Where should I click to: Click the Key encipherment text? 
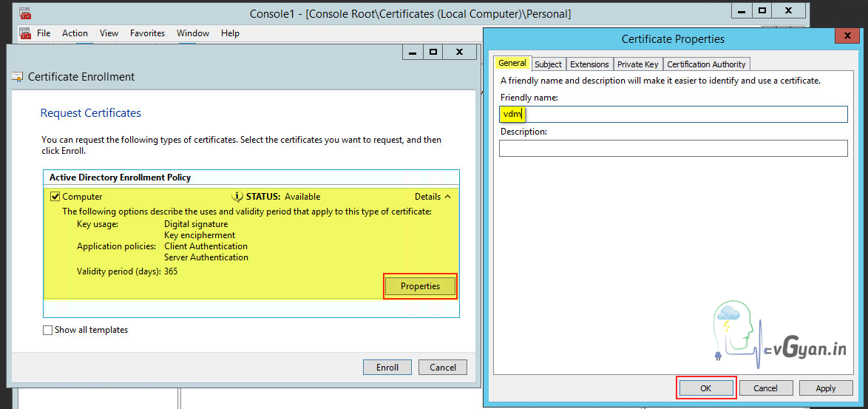(200, 235)
